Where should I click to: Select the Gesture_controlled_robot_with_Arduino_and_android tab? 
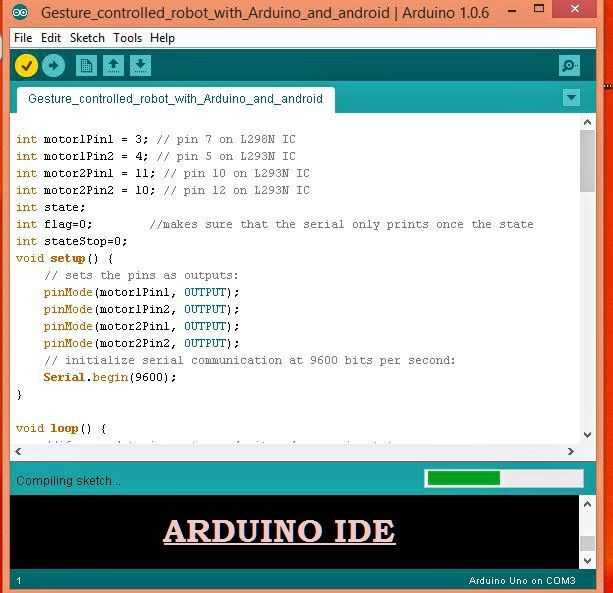(x=176, y=99)
